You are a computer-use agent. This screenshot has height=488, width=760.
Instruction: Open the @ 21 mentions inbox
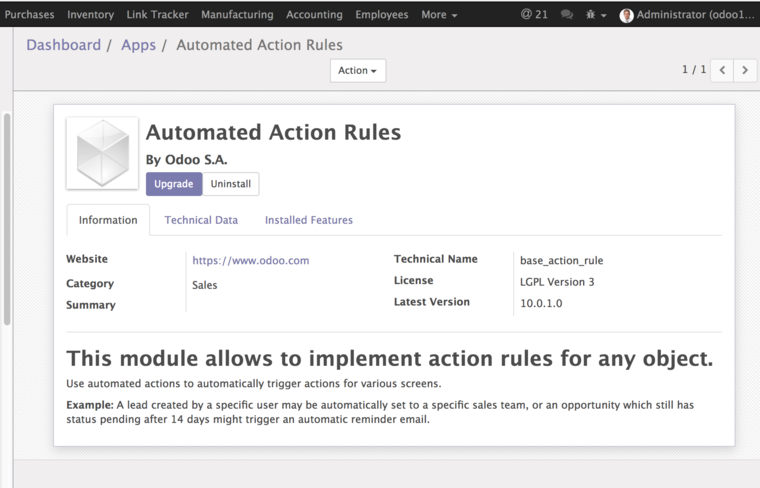(x=534, y=15)
